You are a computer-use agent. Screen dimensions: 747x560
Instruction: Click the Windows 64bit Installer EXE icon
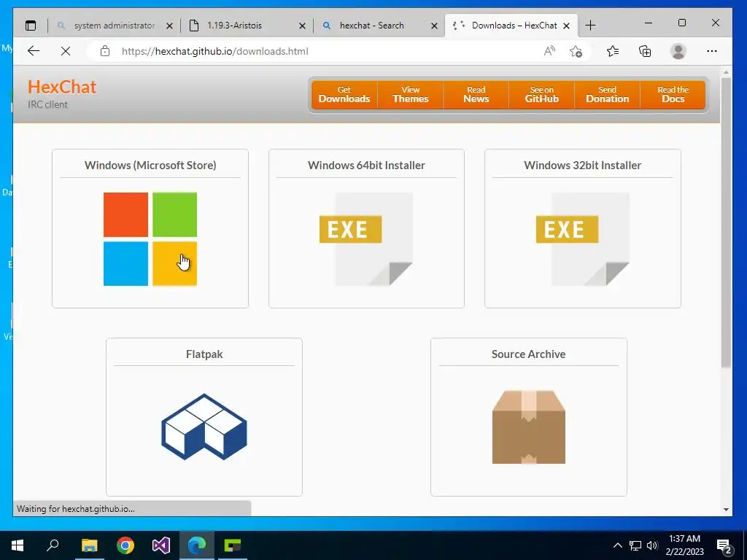coord(366,239)
